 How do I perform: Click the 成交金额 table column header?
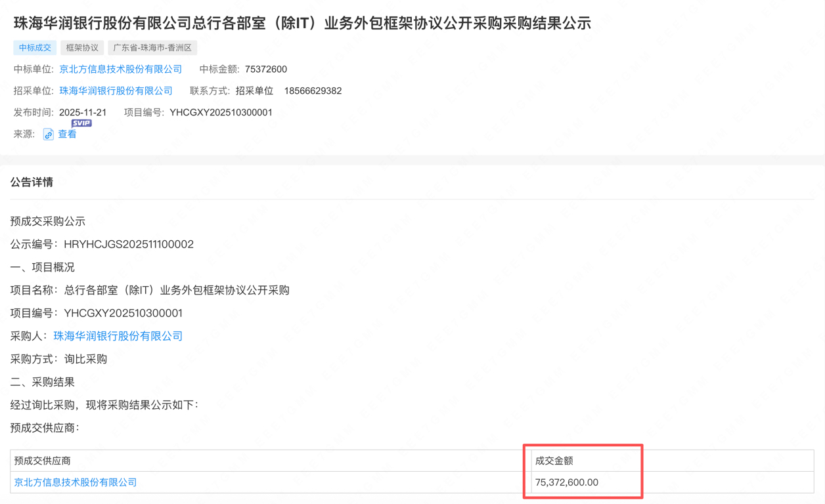[x=554, y=461]
